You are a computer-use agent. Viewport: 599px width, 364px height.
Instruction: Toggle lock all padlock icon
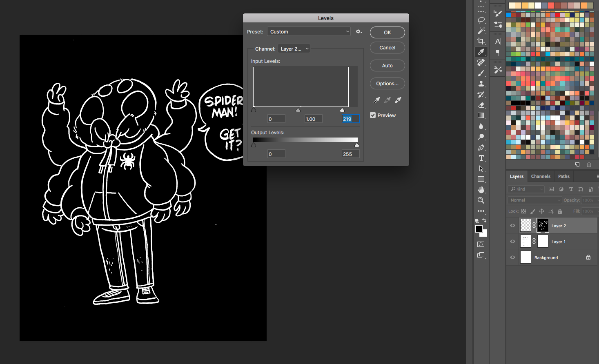pos(560,211)
